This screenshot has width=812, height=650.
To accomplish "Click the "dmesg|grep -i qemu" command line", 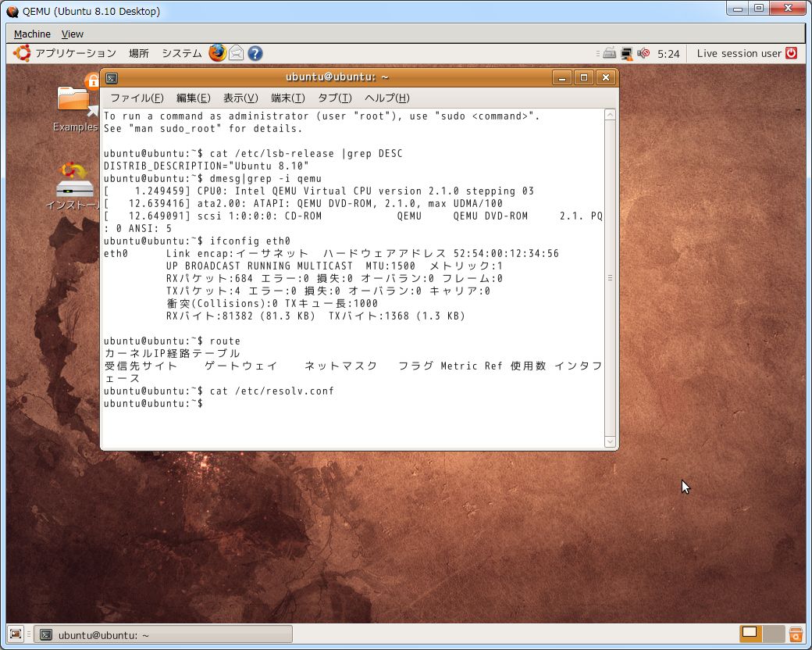I will (x=212, y=178).
